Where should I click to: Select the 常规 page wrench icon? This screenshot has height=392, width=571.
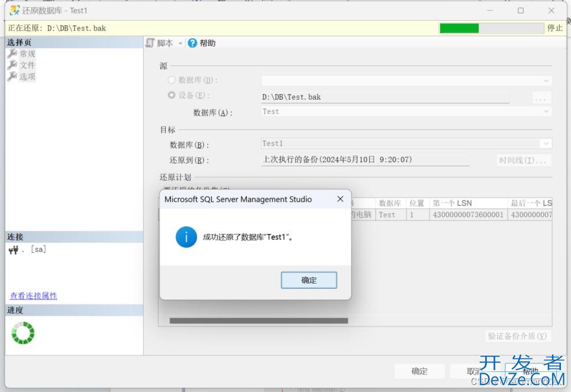(12, 54)
